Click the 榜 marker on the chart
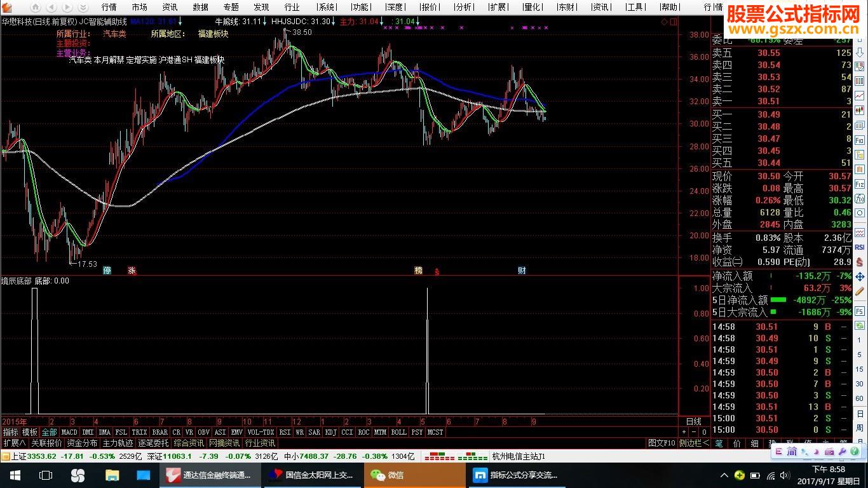The width and height of the screenshot is (868, 488). pyautogui.click(x=418, y=270)
